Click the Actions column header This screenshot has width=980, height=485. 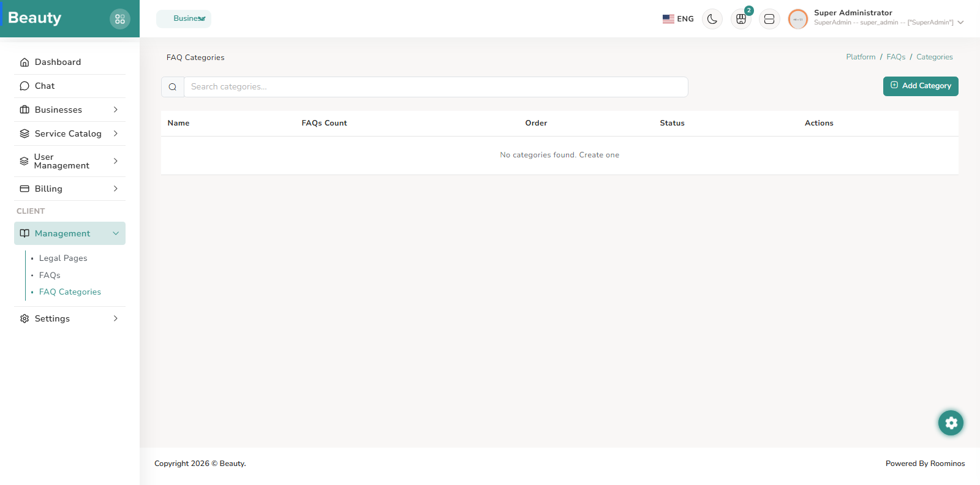click(819, 123)
